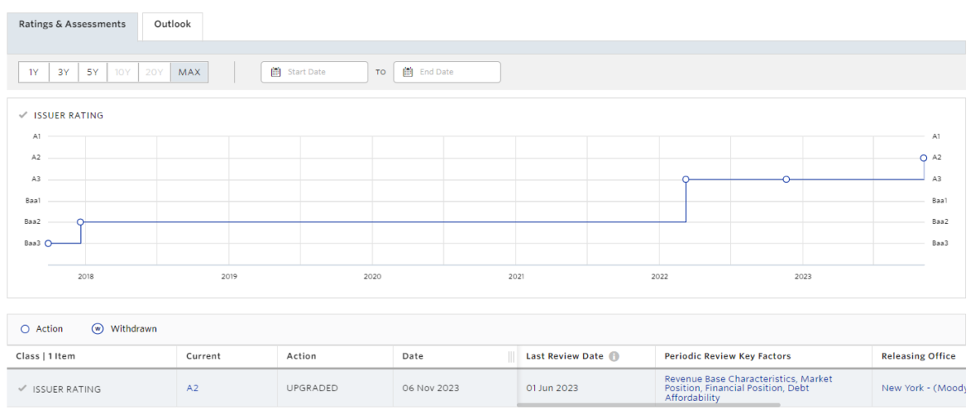980x419 pixels.
Task: Toggle the ISSUER RATING checkmark above the chart
Action: (x=24, y=115)
